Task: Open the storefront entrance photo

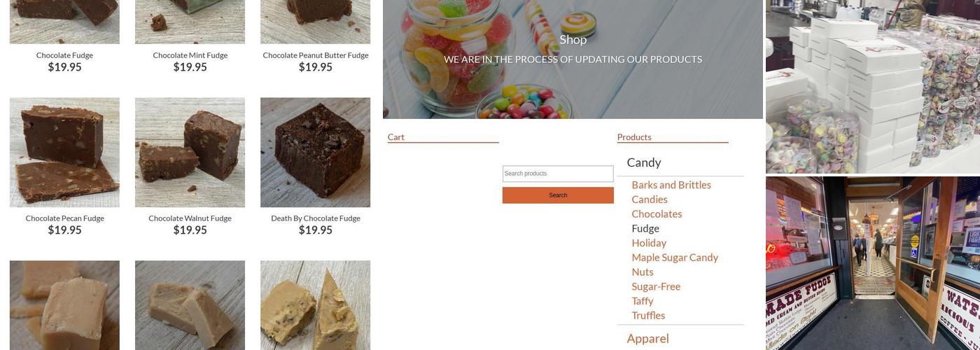Action: click(873, 263)
